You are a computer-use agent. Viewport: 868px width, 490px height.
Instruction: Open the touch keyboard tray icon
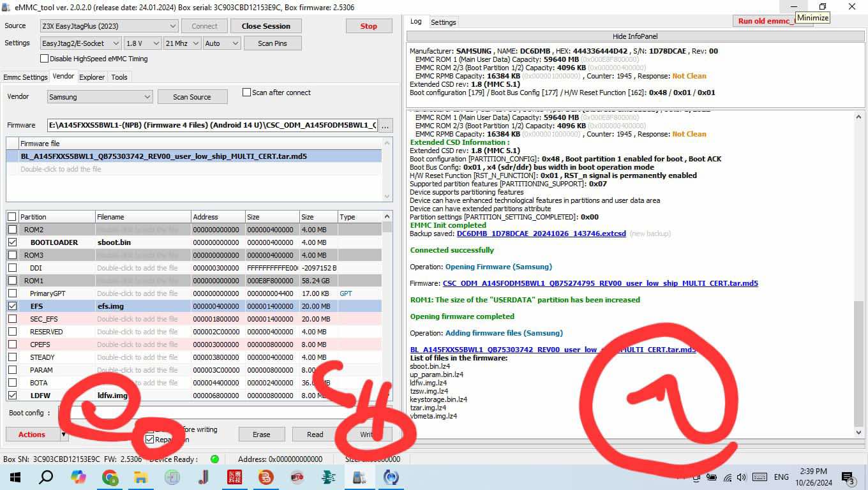tap(759, 477)
